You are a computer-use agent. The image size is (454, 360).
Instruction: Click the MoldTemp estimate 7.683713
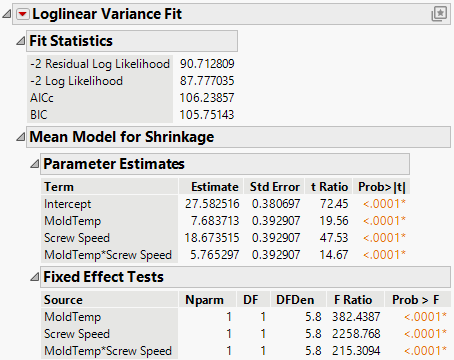[215, 221]
